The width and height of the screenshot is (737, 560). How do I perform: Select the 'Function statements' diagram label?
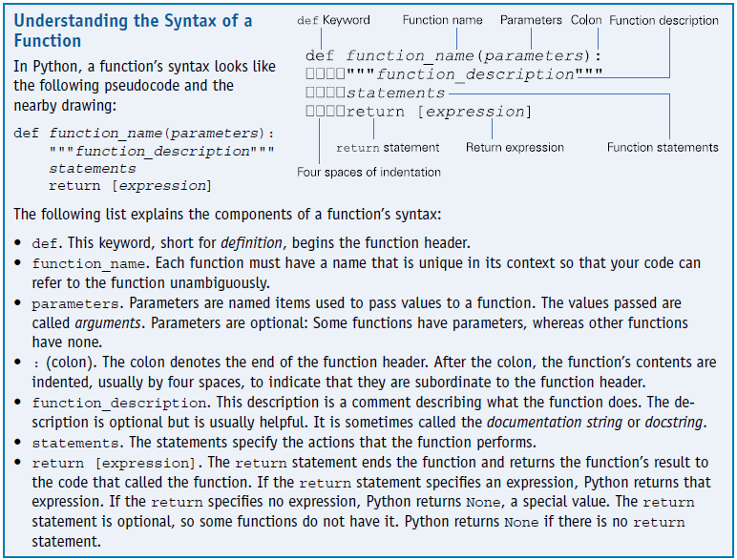663,148
